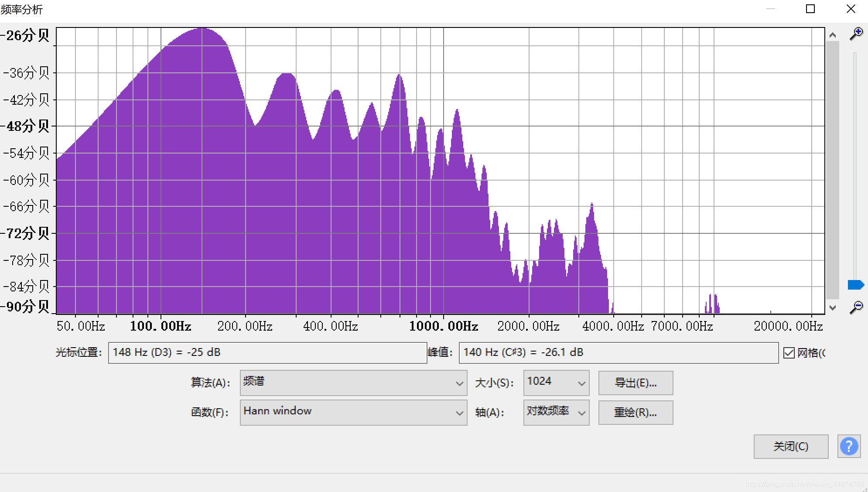Click the 关闭(C) close button
The width and height of the screenshot is (868, 492).
tap(791, 446)
